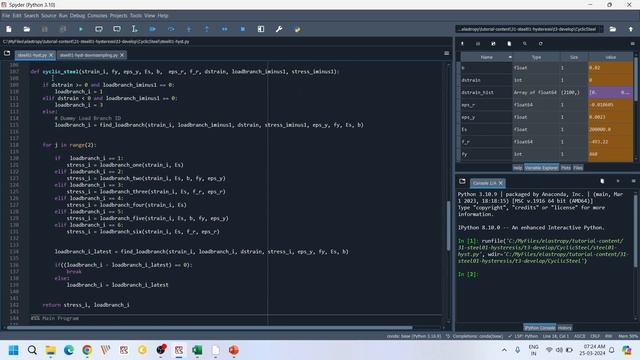Browse for a working directory
Screen dimensions: 640x360
click(613, 29)
